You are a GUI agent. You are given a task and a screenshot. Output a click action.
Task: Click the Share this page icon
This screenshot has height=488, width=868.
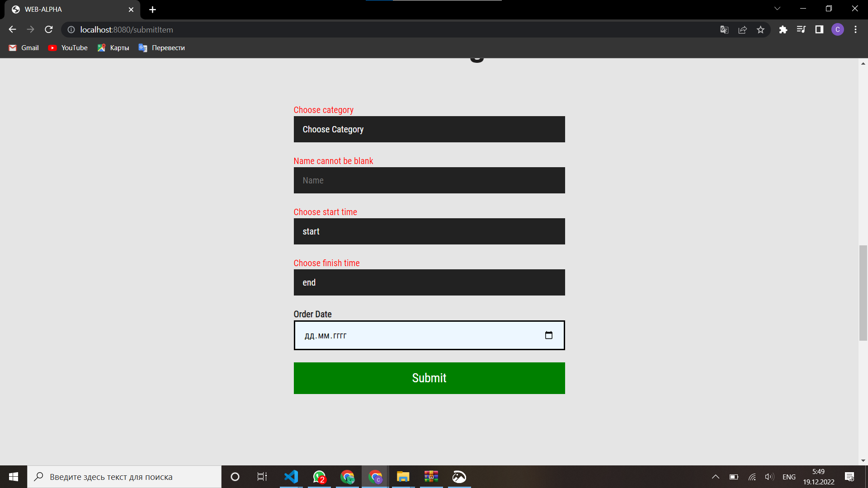pos(742,30)
